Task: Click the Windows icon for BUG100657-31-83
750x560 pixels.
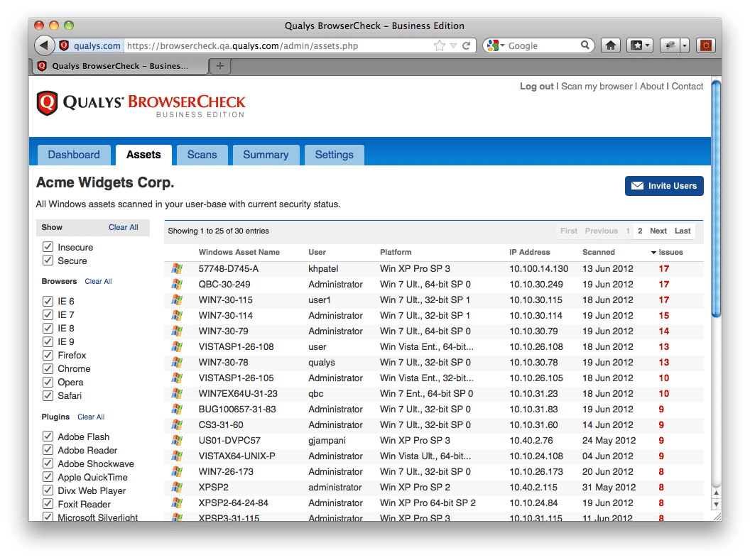Action: 177,409
